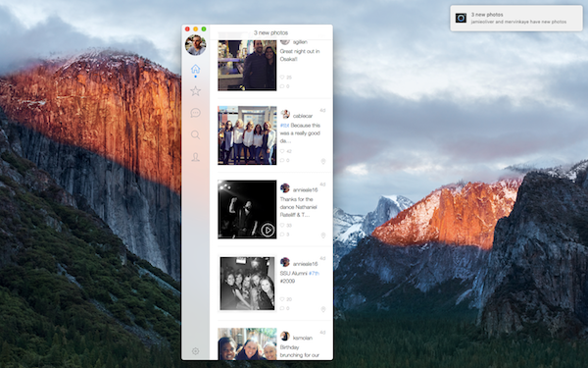Click the '3 new photos' desktop notification

coord(516,18)
